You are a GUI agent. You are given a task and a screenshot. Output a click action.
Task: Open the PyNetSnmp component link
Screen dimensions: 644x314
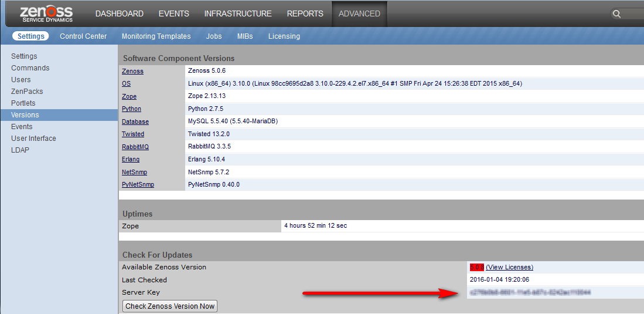[x=138, y=184]
